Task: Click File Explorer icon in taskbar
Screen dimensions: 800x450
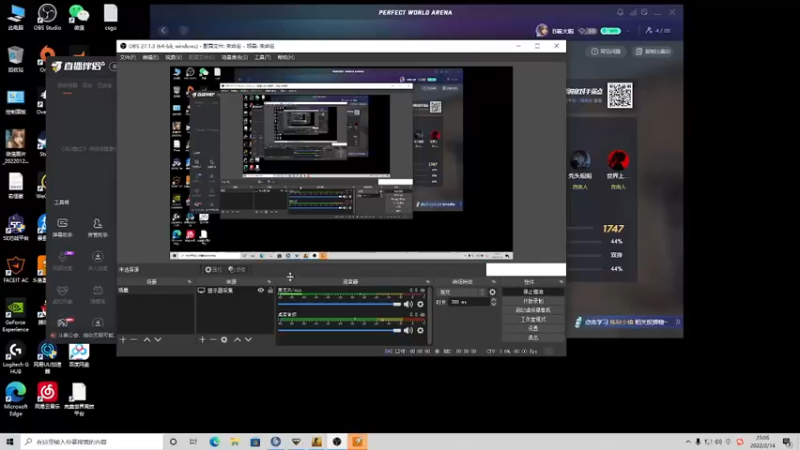Action: 235,441
